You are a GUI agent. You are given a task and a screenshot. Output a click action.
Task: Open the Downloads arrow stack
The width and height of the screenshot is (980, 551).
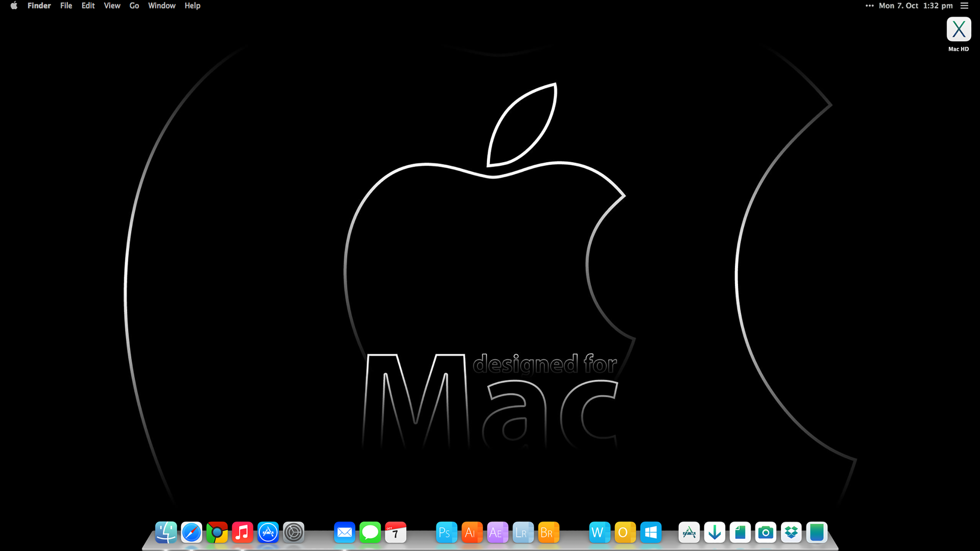tap(715, 532)
